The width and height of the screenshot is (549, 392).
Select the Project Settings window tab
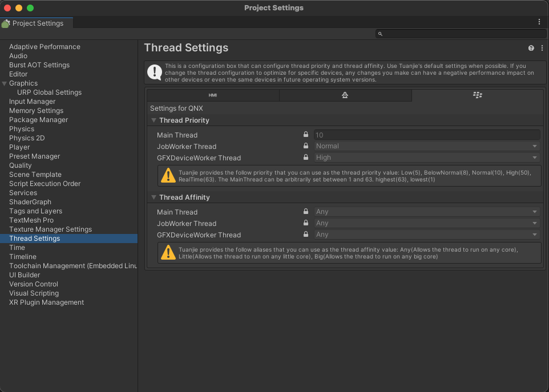coord(35,23)
